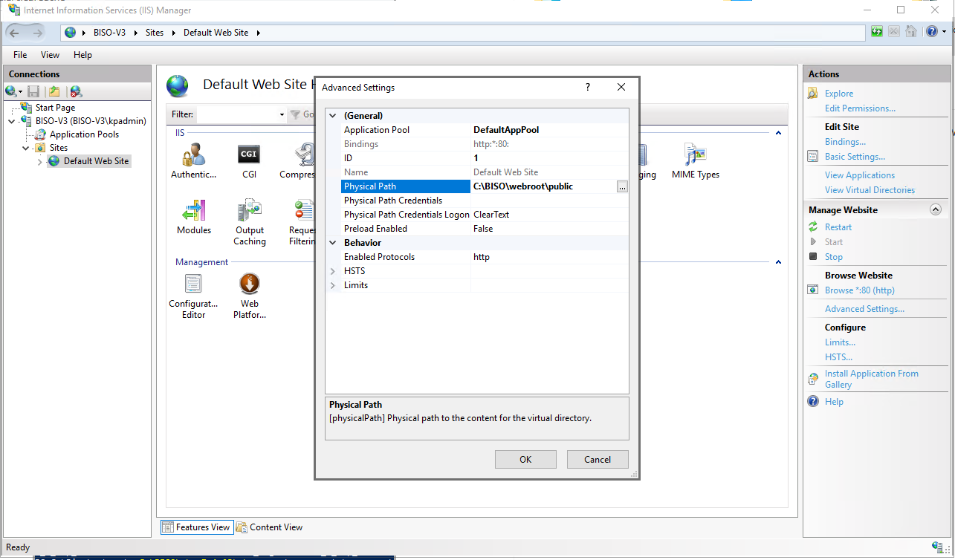
Task: Click the Stop loading icon beside Refresh
Action: click(x=894, y=32)
